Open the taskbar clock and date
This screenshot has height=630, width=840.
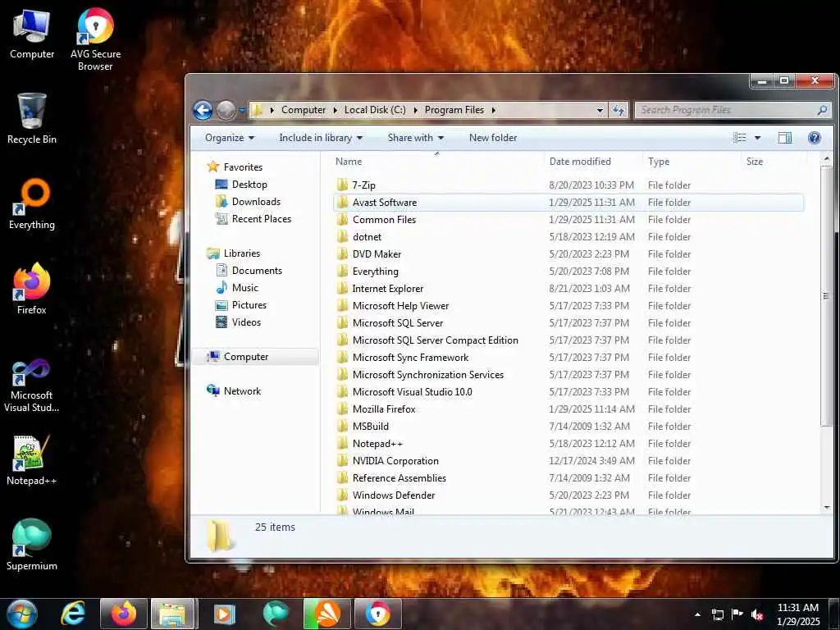point(798,614)
